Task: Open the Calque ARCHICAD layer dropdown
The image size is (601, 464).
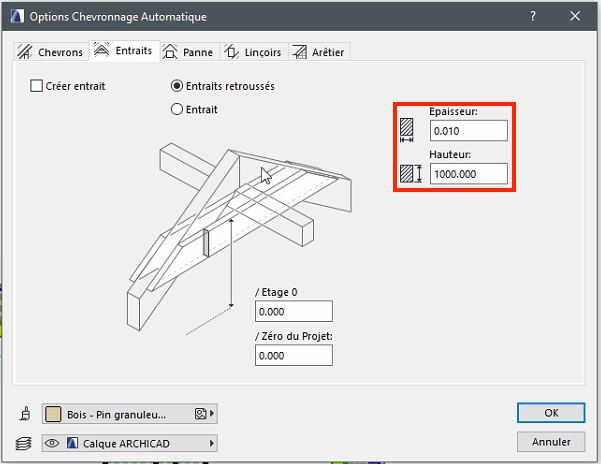Action: click(x=130, y=443)
